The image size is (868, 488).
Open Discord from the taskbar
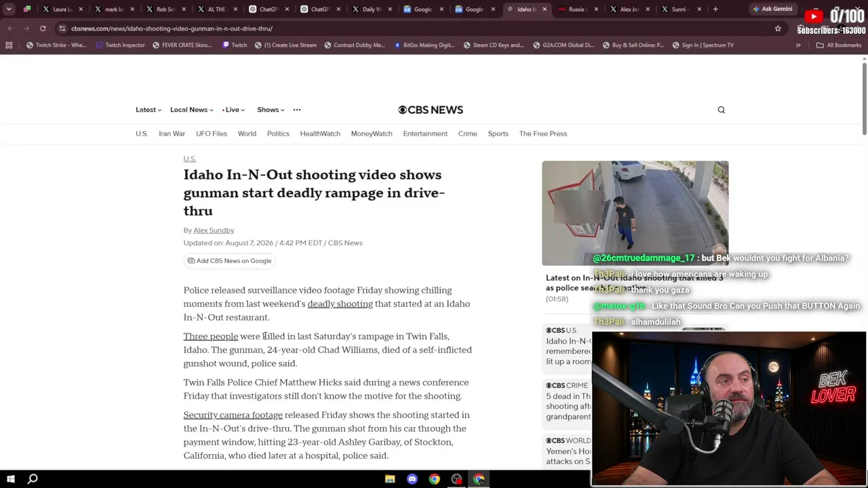tap(412, 479)
